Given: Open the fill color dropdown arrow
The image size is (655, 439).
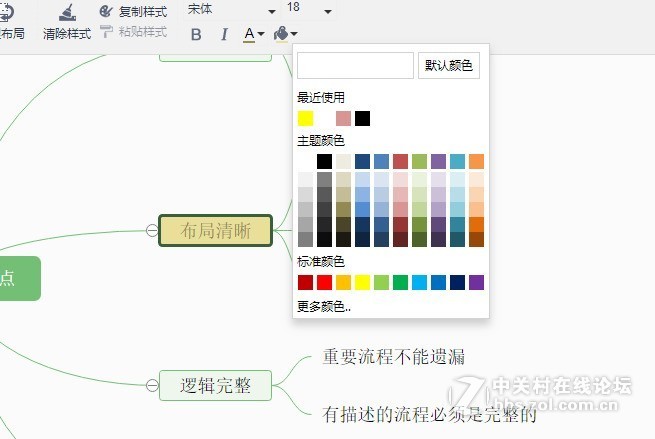Looking at the screenshot, I should [x=294, y=34].
